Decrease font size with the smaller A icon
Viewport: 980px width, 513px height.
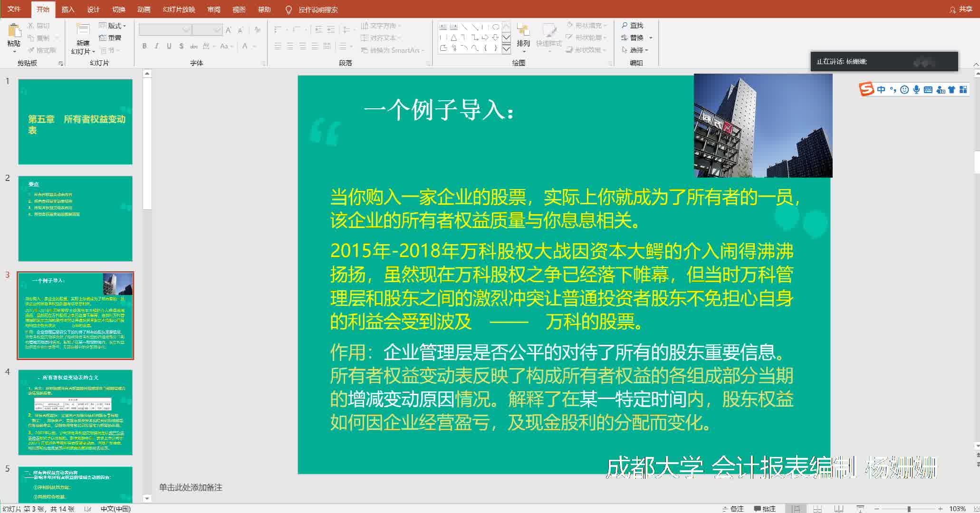click(240, 30)
